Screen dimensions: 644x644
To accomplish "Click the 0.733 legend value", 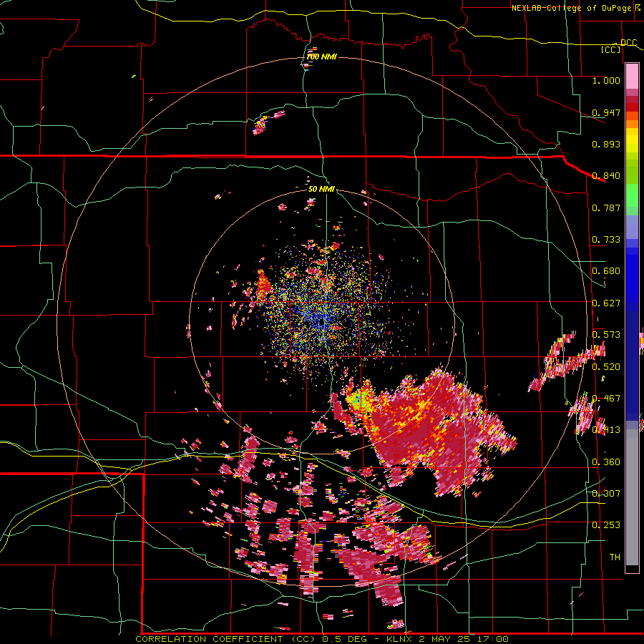I will click(x=606, y=240).
